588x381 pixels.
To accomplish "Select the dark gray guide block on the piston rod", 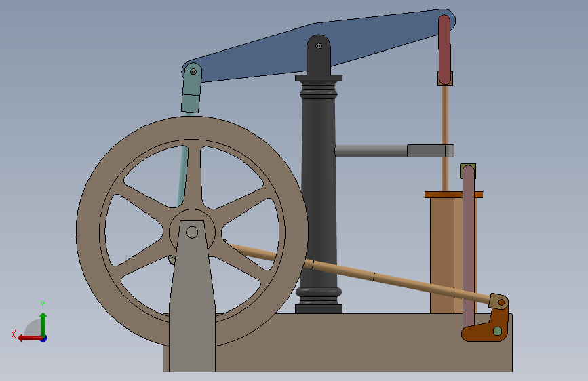I will (430, 151).
